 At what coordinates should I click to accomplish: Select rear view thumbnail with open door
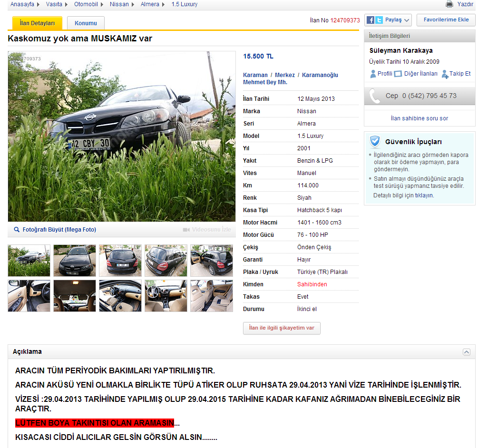(x=120, y=261)
